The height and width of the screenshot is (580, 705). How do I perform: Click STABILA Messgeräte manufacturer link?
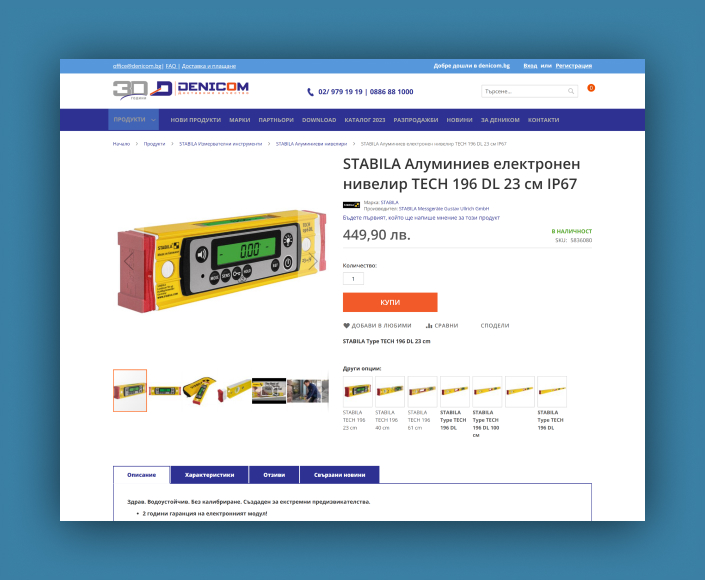444,209
